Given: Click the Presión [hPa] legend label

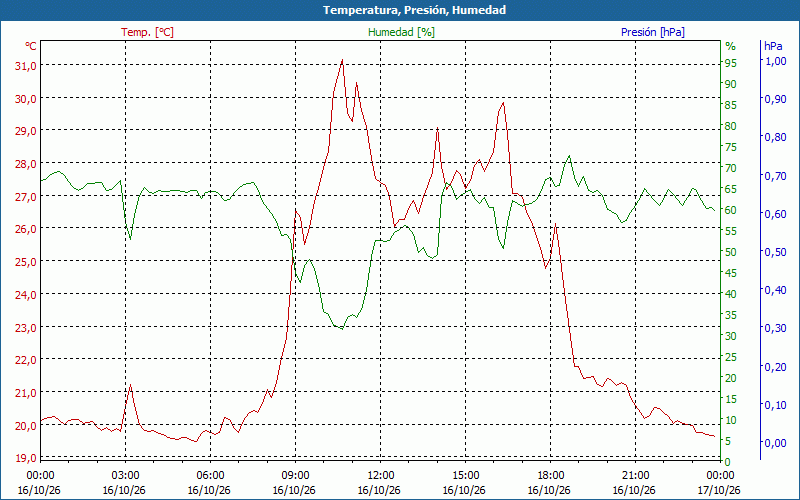Looking at the screenshot, I should (x=653, y=32).
